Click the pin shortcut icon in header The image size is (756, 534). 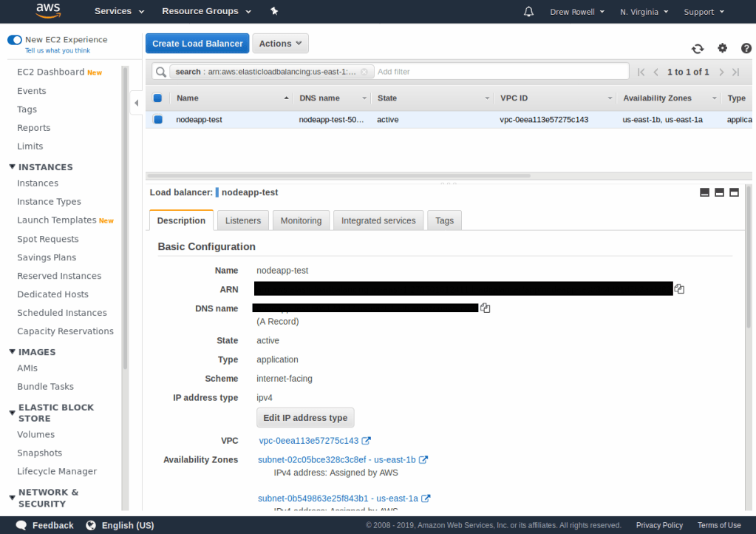274,12
